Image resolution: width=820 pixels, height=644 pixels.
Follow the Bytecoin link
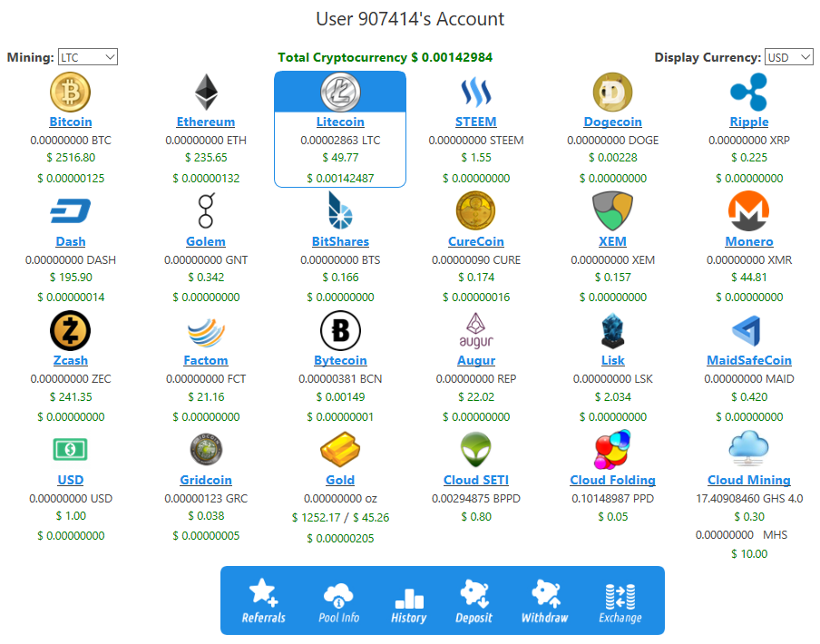coord(340,361)
